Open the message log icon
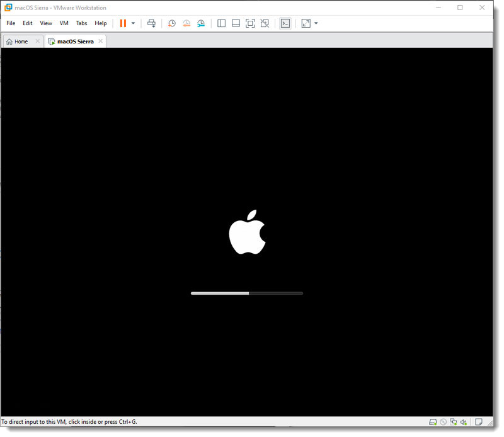504x437 pixels. point(479,422)
